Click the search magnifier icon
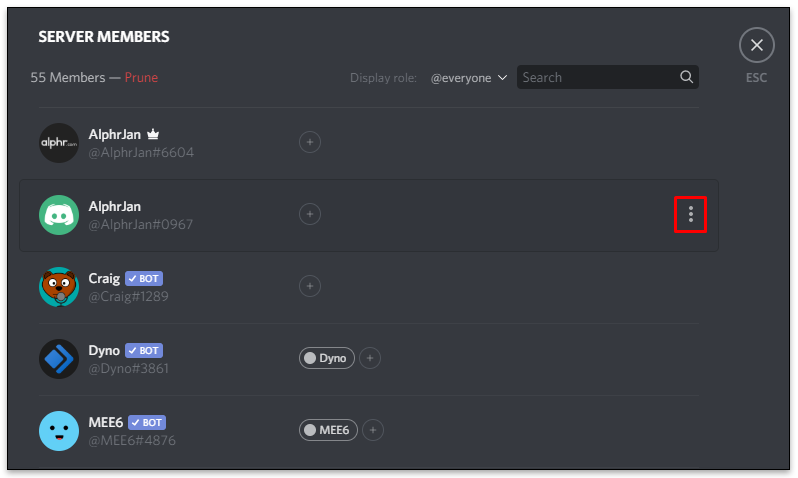The width and height of the screenshot is (798, 478). click(x=686, y=77)
